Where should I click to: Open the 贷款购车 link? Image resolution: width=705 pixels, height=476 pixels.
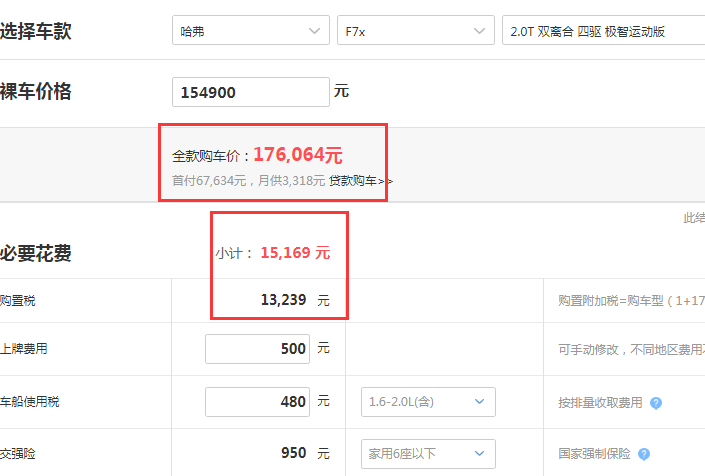[361, 181]
